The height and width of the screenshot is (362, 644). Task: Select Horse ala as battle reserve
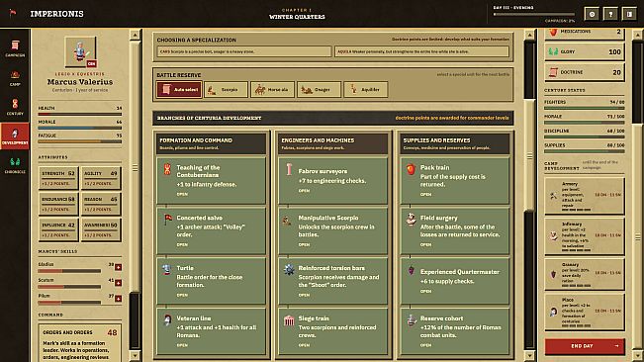pos(272,89)
